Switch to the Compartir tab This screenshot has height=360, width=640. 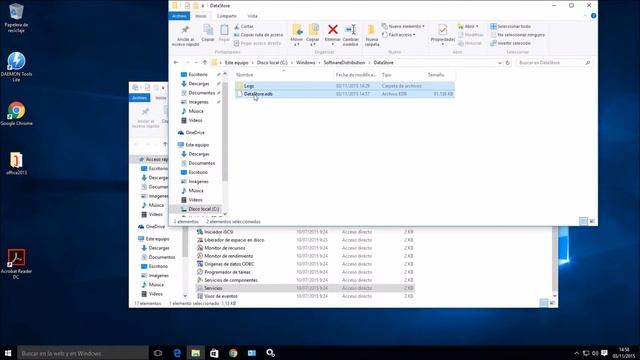[x=227, y=16]
